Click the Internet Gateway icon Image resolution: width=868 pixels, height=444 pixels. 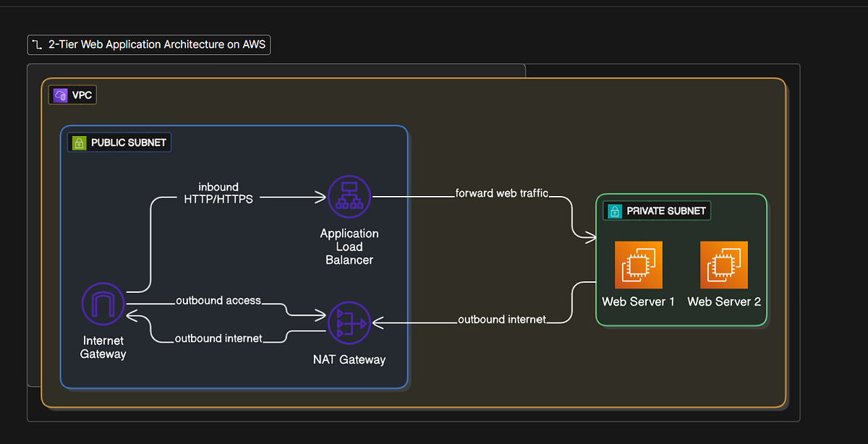tap(103, 305)
